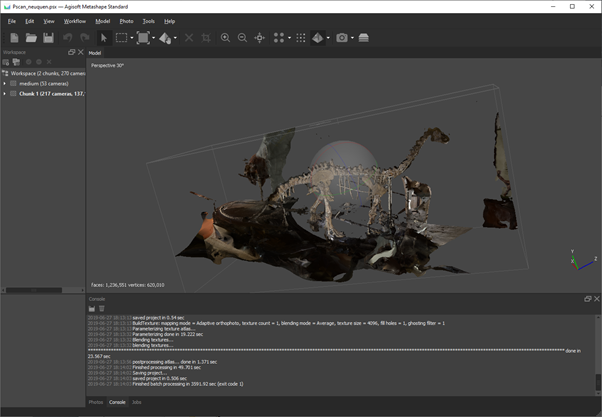Choose the Rectangle Selection tool
Image resolution: width=602 pixels, height=417 pixels.
(x=121, y=38)
